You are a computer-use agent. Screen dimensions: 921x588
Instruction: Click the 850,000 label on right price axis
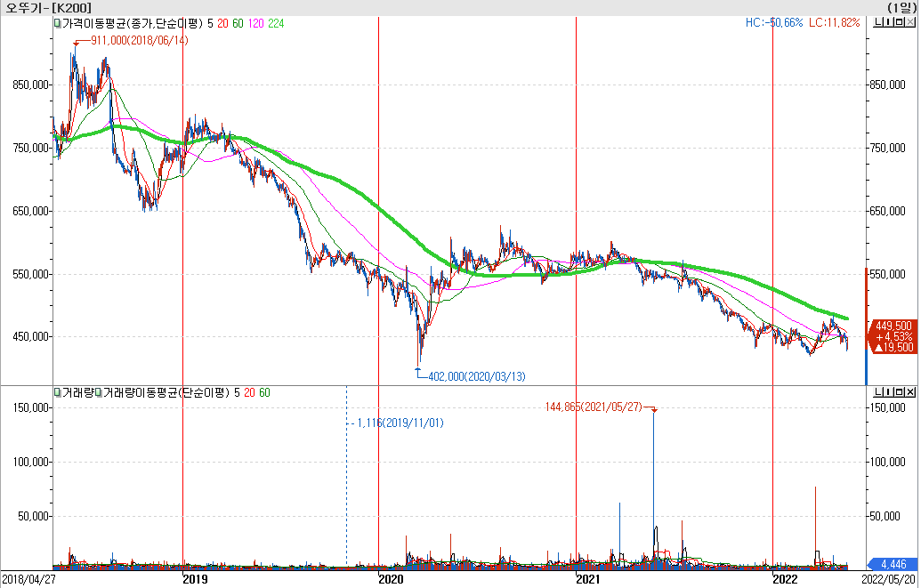[888, 85]
